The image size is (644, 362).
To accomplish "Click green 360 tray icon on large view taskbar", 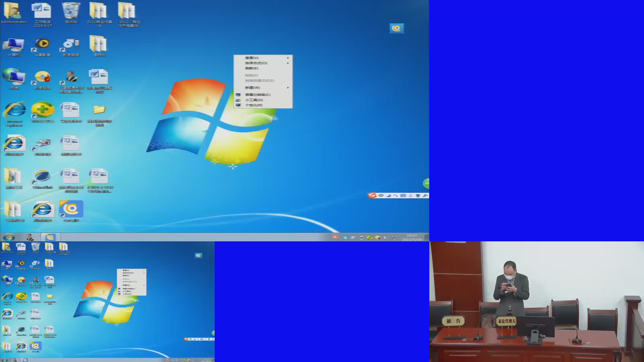I will 370,237.
